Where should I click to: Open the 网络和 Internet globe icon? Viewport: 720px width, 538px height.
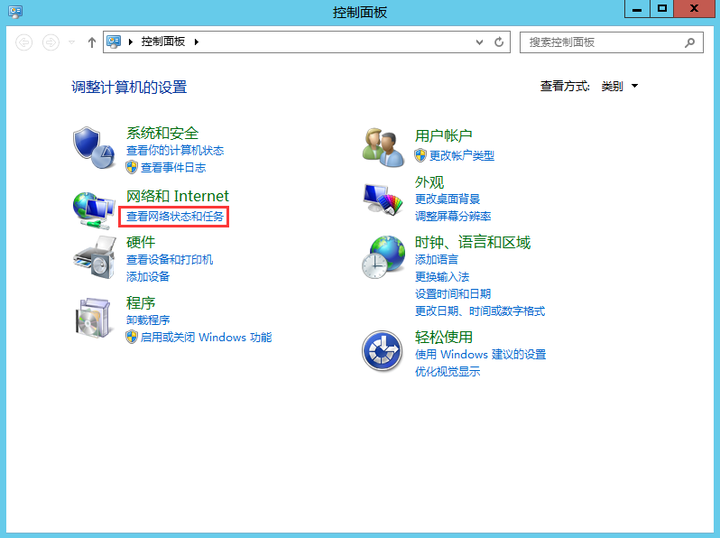point(94,210)
